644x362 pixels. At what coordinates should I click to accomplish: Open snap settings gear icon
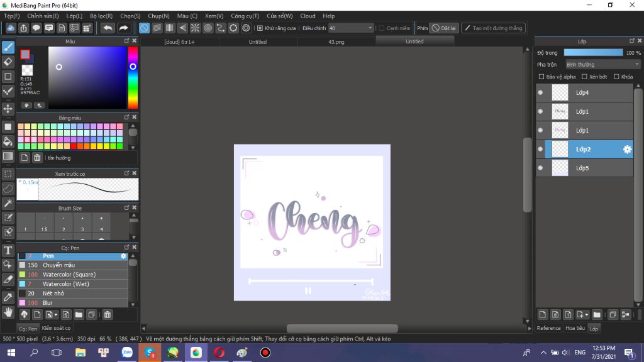pos(246,28)
